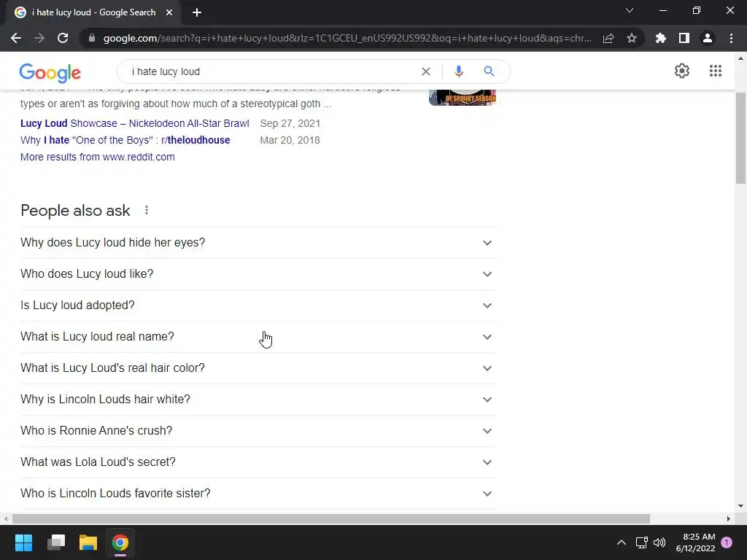Screen dimensions: 747x560
Task: Open File Explorer from the taskbar
Action: [88, 542]
